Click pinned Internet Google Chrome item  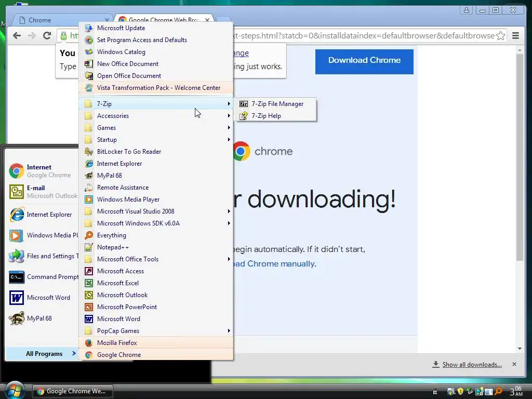pyautogui.click(x=42, y=171)
